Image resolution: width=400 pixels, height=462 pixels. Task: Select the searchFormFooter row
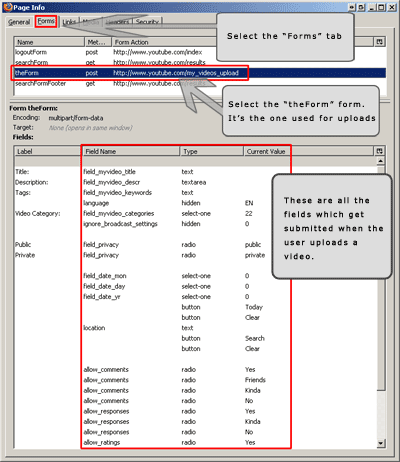(x=200, y=84)
